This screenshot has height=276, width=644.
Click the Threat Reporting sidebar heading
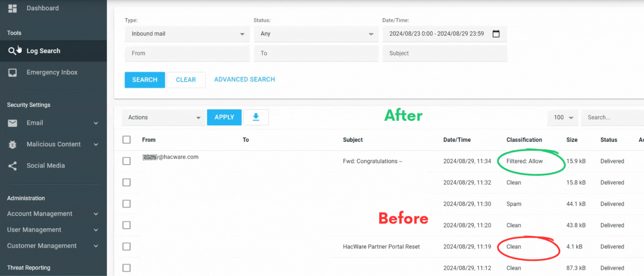(28, 267)
